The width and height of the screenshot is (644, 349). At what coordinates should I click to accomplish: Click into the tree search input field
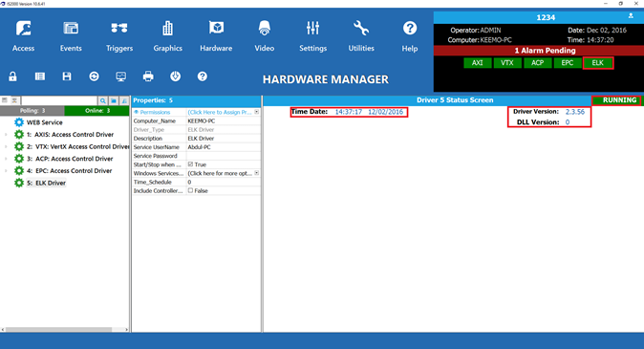pos(59,100)
